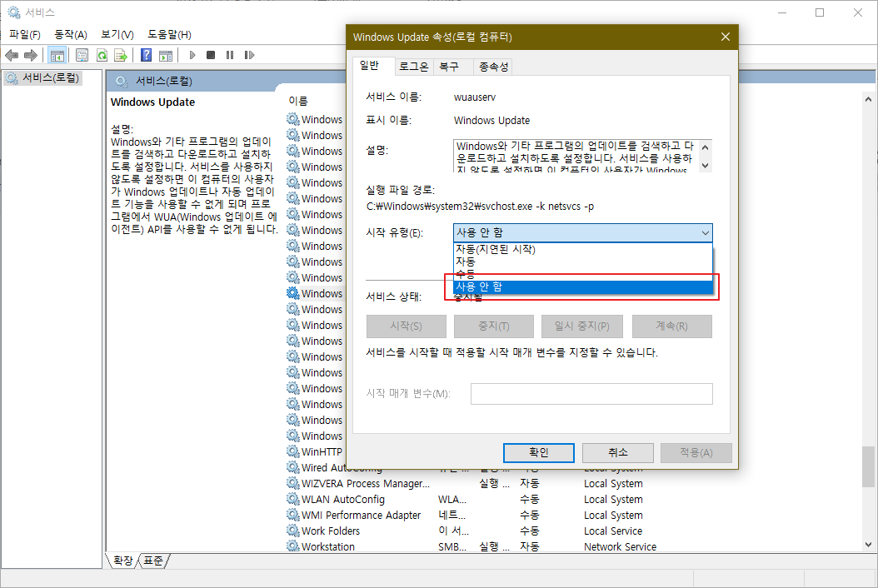Click the gear icon of WIZVERA Process Manager

[293, 483]
